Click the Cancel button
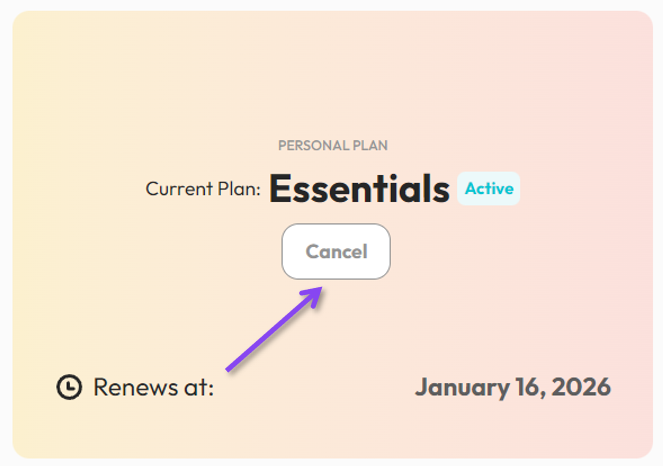 [336, 251]
